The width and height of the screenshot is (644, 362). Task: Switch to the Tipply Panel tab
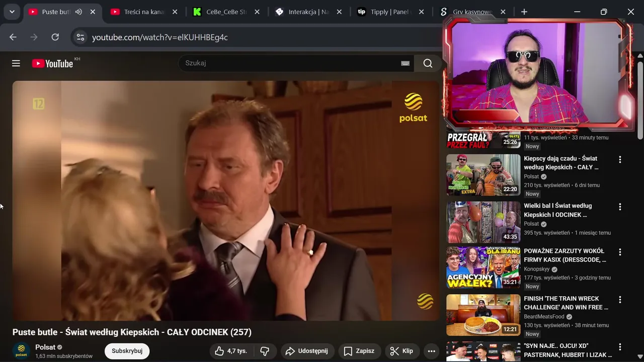390,12
